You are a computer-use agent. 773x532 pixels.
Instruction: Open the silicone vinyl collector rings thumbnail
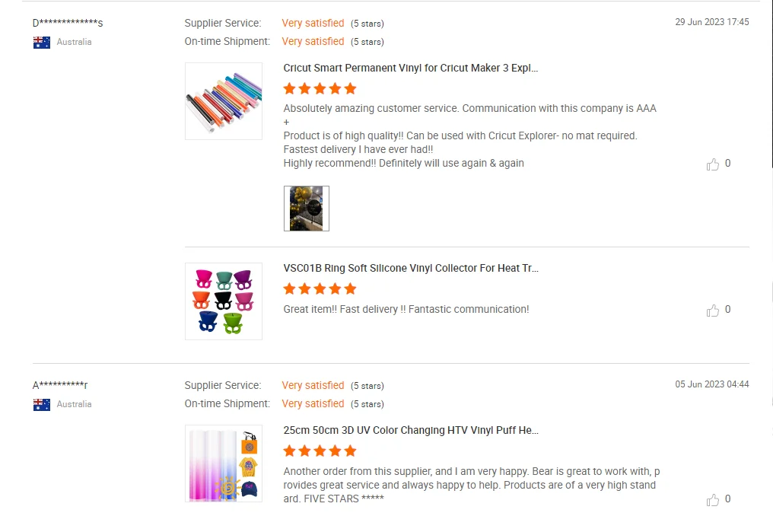coord(224,301)
